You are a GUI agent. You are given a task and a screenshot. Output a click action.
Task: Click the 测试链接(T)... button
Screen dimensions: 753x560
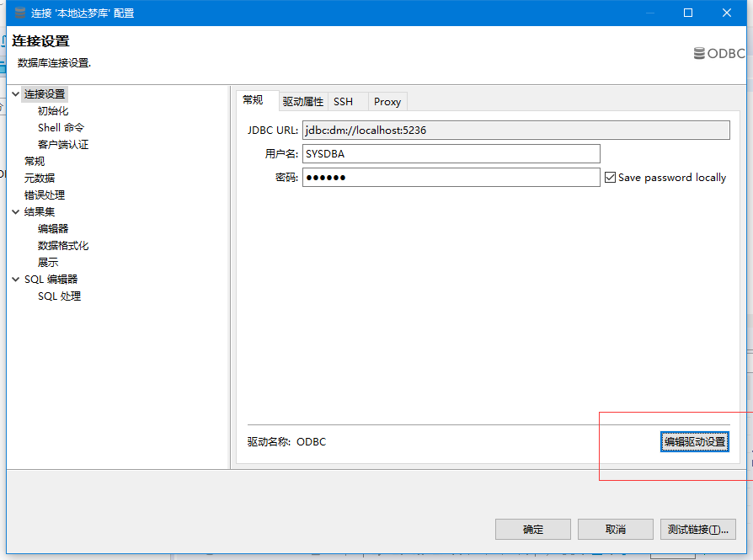click(x=698, y=529)
